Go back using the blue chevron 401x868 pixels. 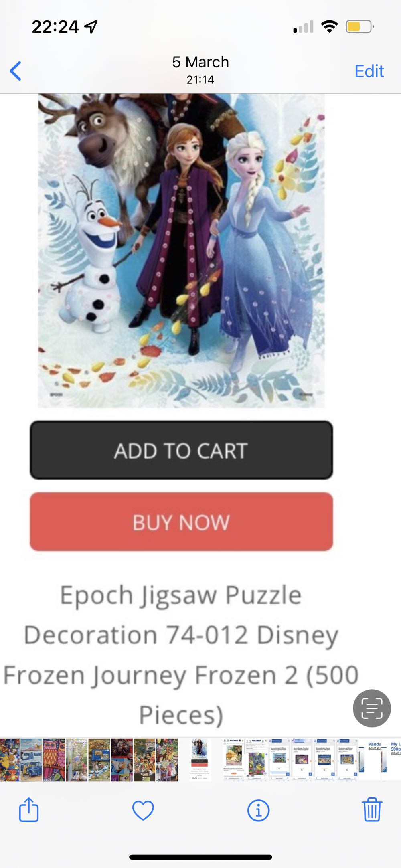(15, 71)
